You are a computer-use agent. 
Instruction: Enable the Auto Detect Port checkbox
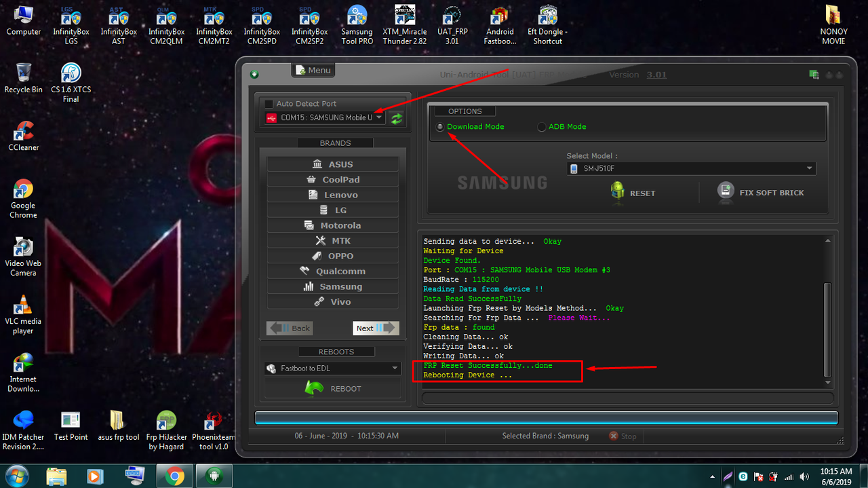269,104
